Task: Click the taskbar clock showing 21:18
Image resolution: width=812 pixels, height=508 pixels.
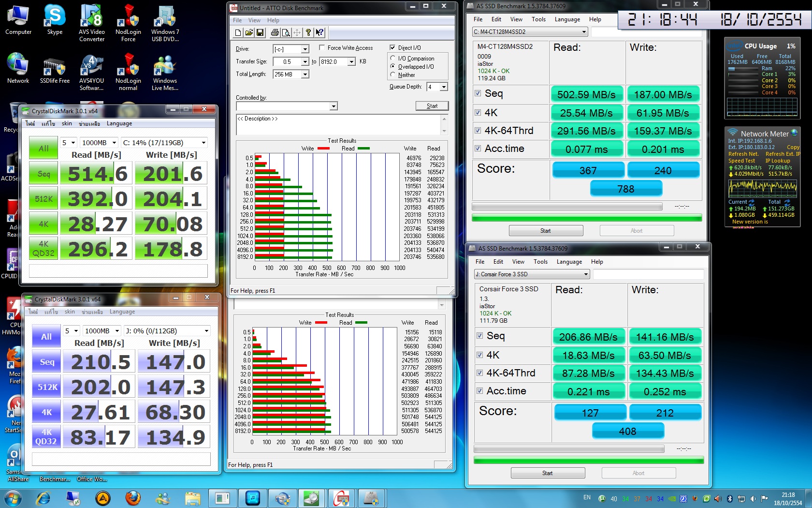Action: coord(788,499)
